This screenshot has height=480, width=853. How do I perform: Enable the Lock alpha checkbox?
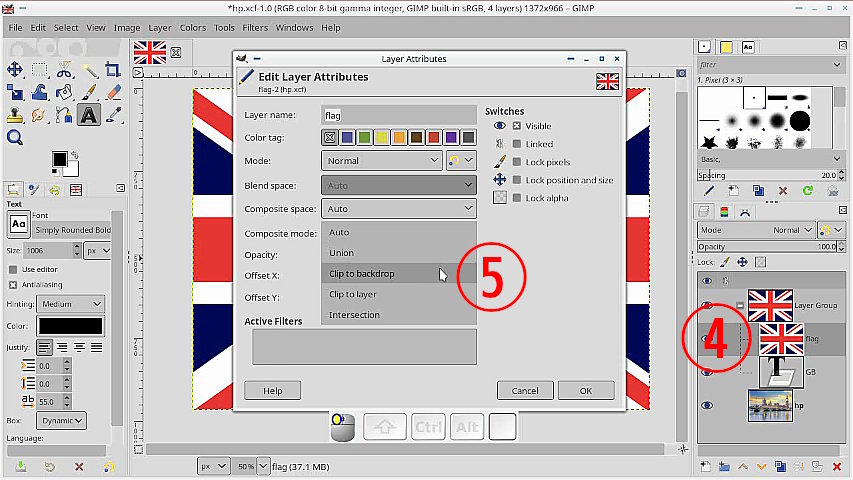[517, 198]
